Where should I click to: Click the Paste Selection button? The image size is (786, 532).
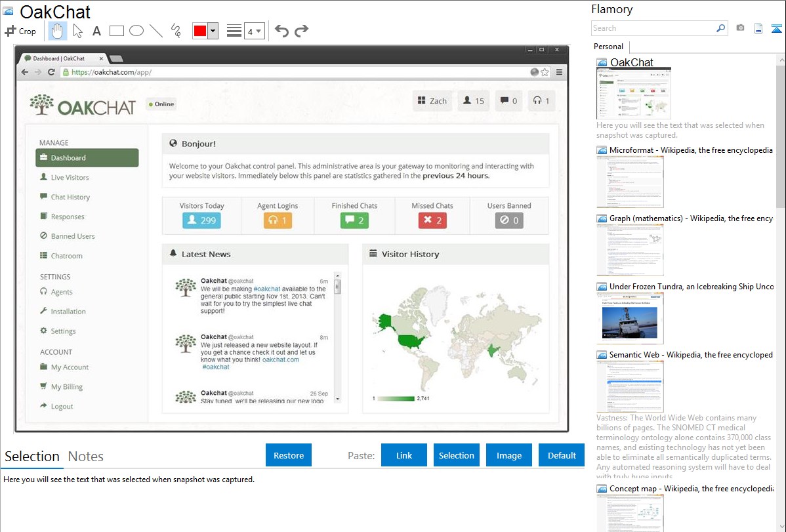click(456, 455)
